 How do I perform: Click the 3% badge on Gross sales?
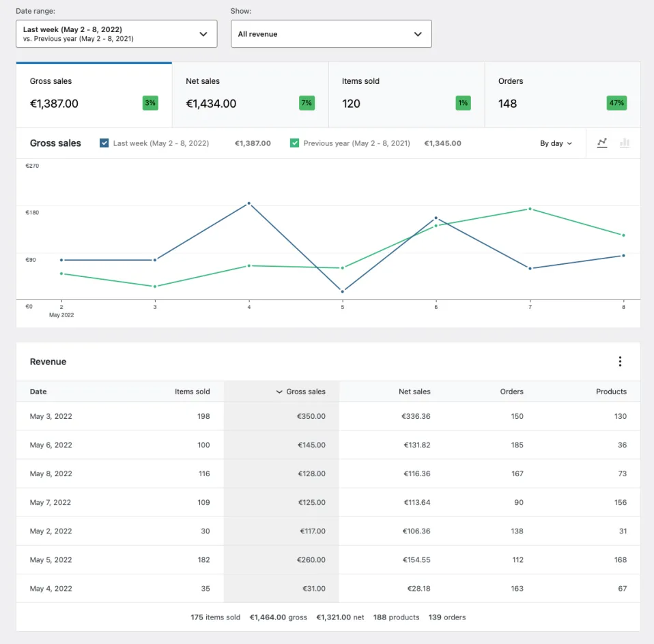tap(150, 103)
